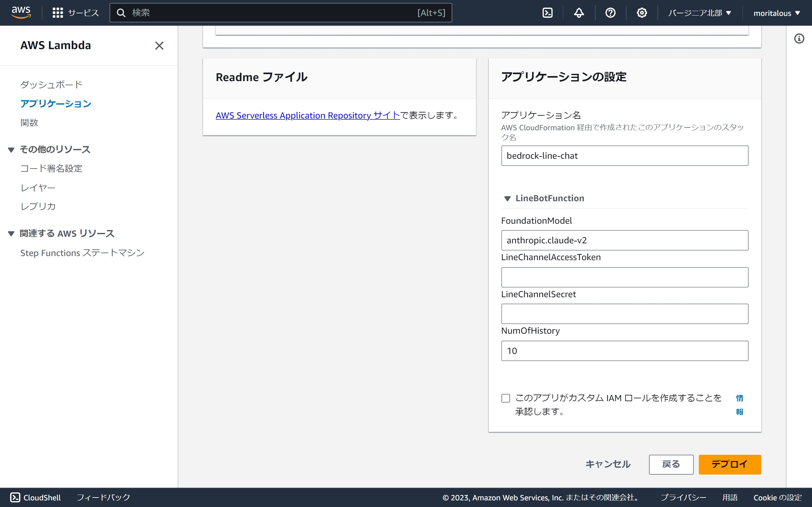Open the AWS Serverless Application Repository link

tap(307, 115)
